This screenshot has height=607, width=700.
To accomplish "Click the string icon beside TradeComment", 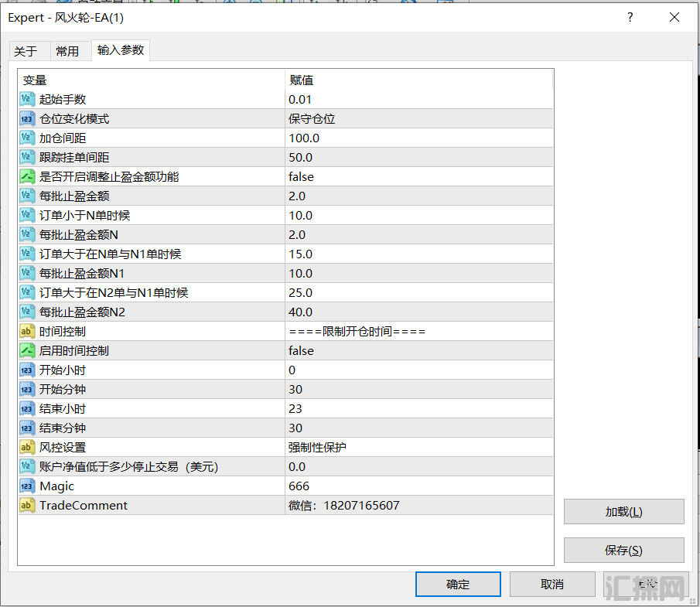I will point(27,505).
